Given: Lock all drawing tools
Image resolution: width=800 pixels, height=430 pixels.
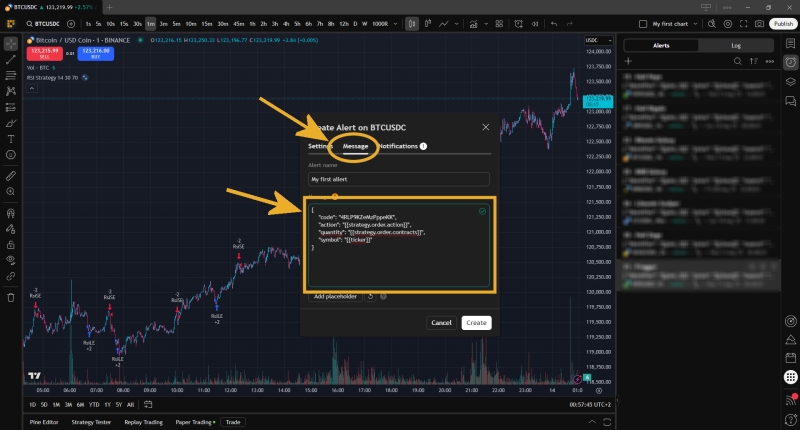Looking at the screenshot, I should [x=11, y=244].
